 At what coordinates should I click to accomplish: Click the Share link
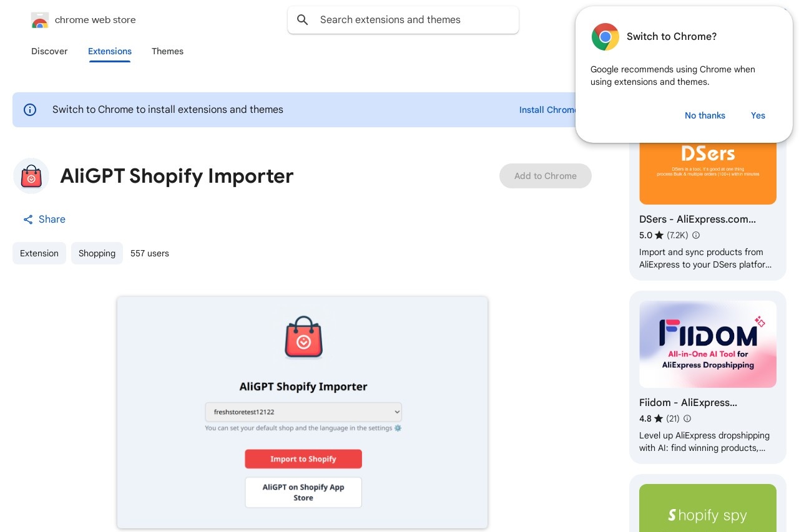point(44,220)
